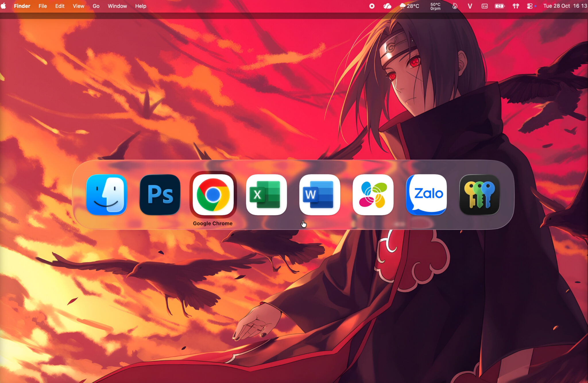
Task: Click the V input source icon
Action: pos(470,6)
